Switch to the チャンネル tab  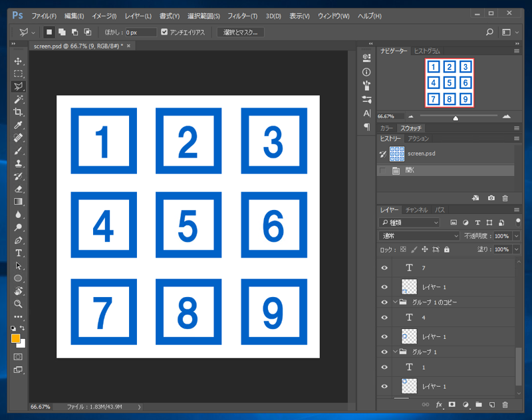tap(416, 210)
